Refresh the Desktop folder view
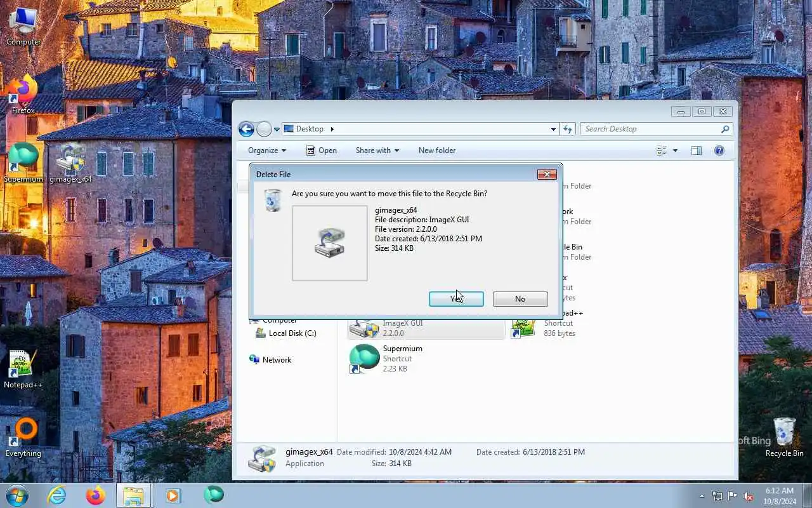The image size is (812, 508). [568, 129]
